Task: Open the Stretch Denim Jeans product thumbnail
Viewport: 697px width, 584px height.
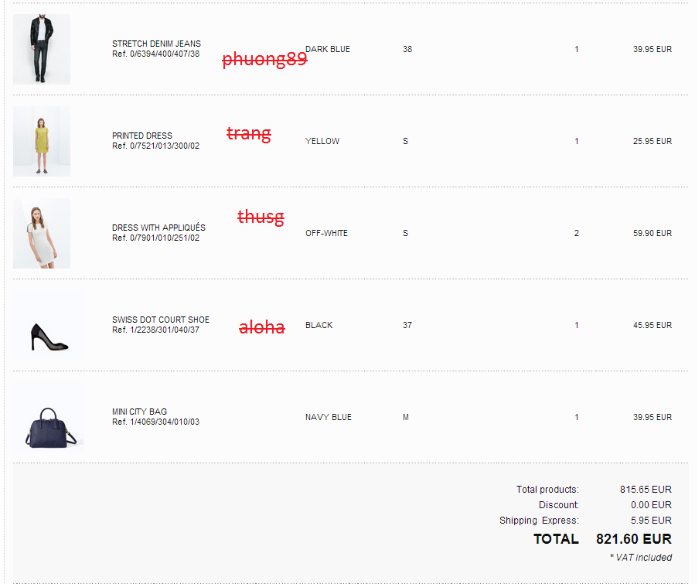Action: (41, 49)
